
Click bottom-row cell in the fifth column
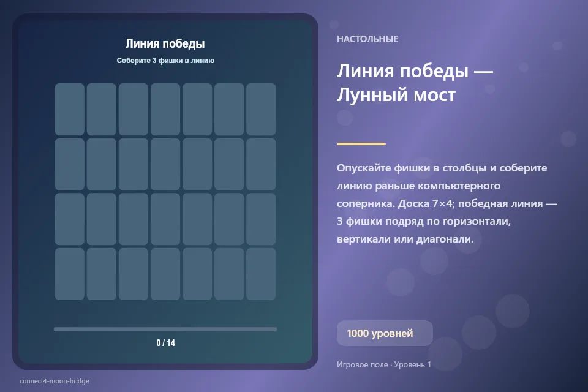(197, 274)
